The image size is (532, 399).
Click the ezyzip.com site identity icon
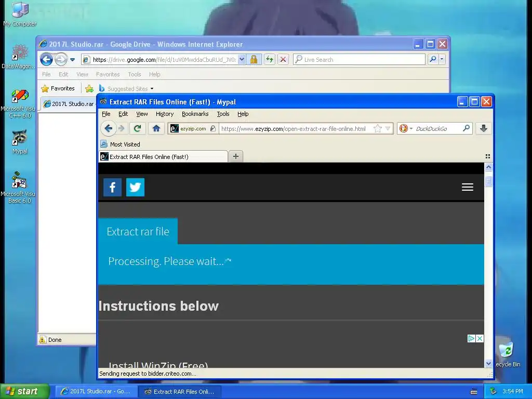pos(193,129)
